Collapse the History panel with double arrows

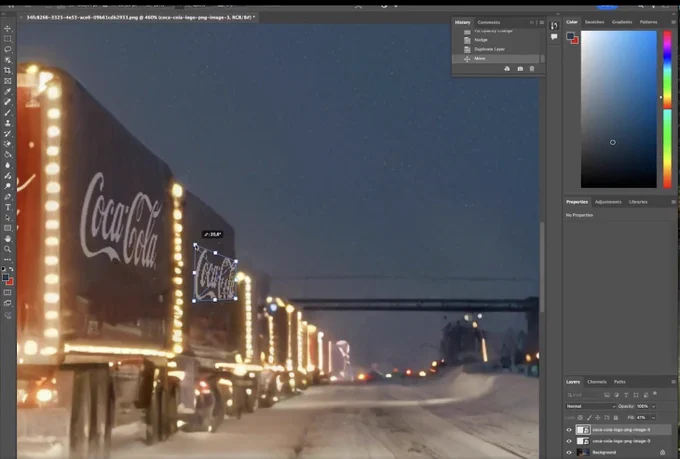[532, 22]
